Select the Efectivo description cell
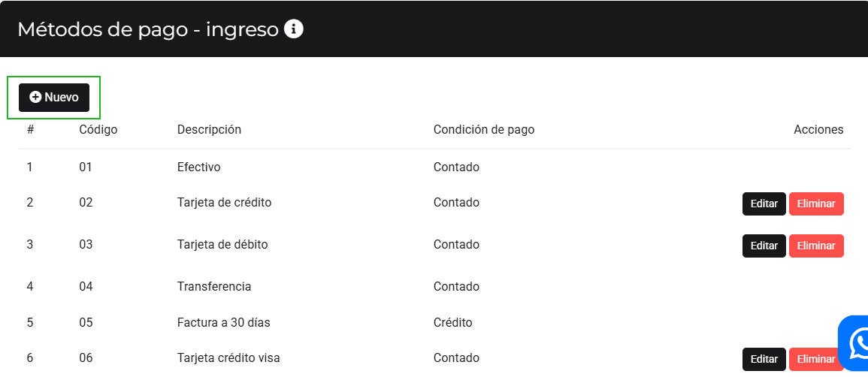 pyautogui.click(x=199, y=167)
